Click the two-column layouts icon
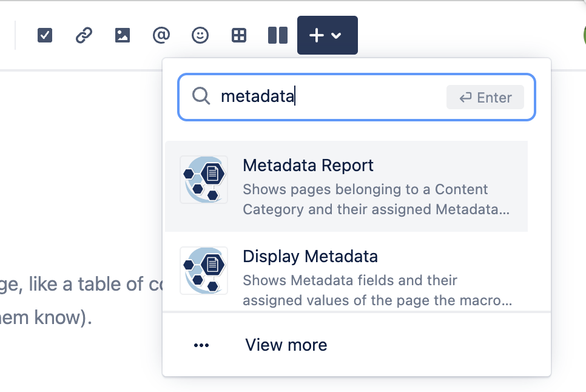586x392 pixels. pyautogui.click(x=277, y=36)
